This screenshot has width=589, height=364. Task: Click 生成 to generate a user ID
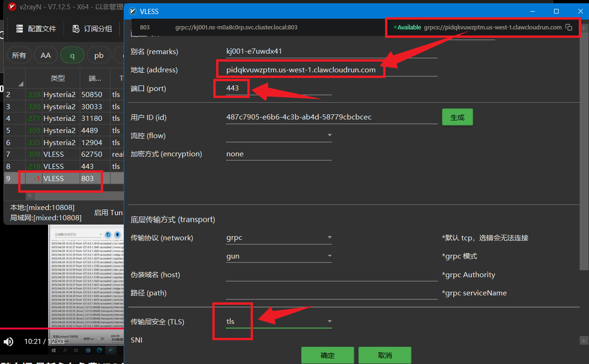tap(457, 117)
